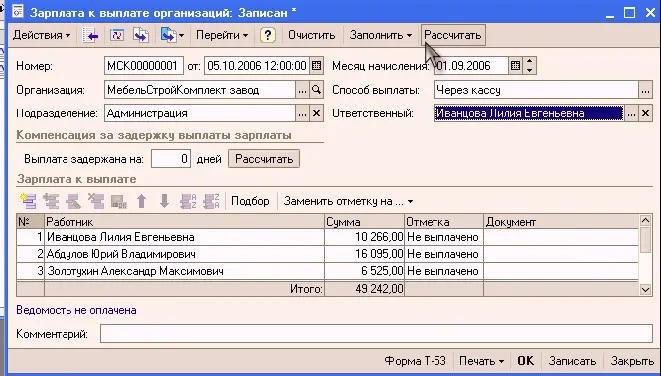Expand the Заменить отметку на dropdown
Screen dimensions: 661x376
coord(348,201)
